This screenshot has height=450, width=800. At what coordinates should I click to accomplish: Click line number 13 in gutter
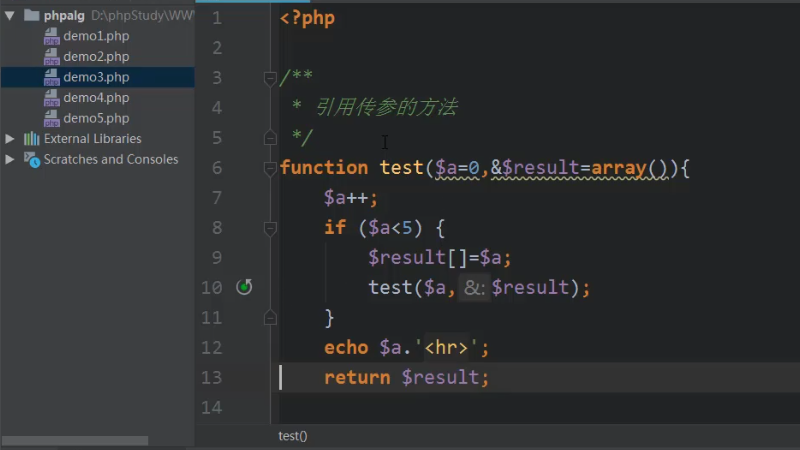(x=212, y=378)
